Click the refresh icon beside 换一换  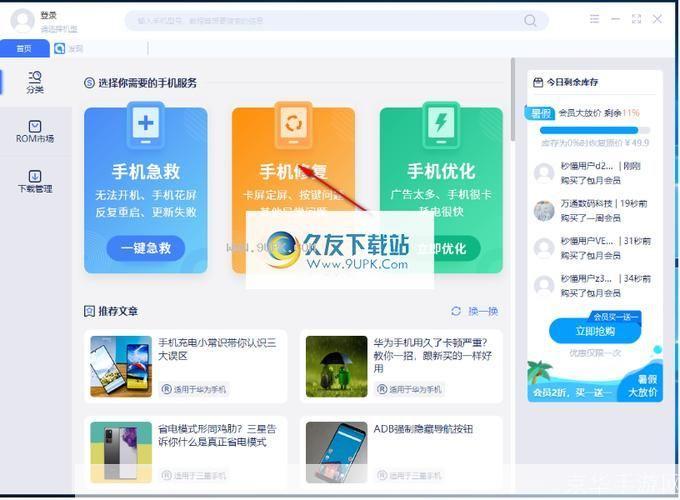pyautogui.click(x=456, y=311)
